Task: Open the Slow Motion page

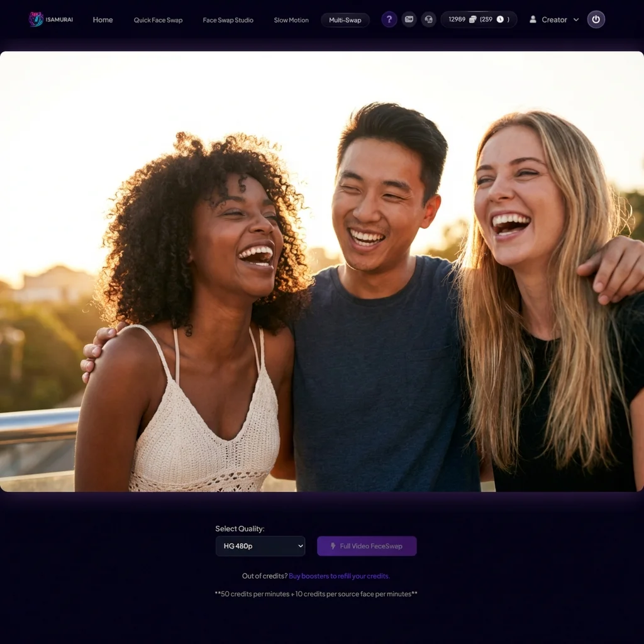Action: point(291,20)
